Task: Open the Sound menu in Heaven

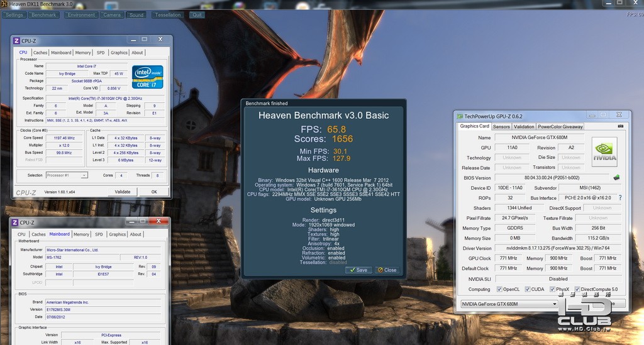Action: coord(136,15)
